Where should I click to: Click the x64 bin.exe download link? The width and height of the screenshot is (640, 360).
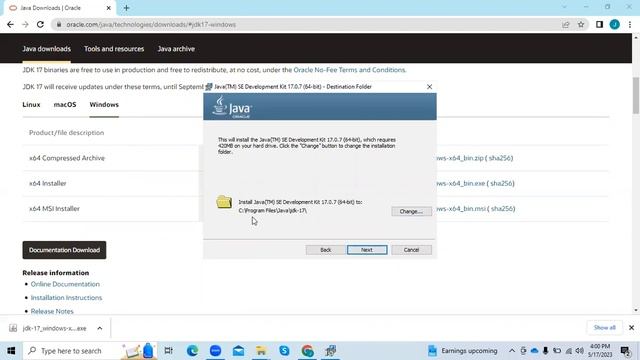click(x=460, y=183)
